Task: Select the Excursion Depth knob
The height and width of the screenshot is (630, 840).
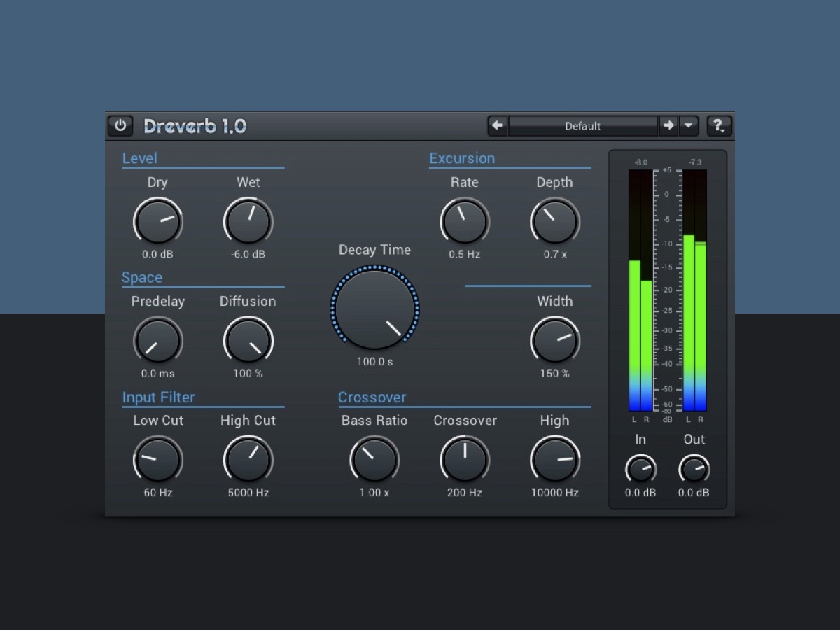Action: pyautogui.click(x=554, y=220)
